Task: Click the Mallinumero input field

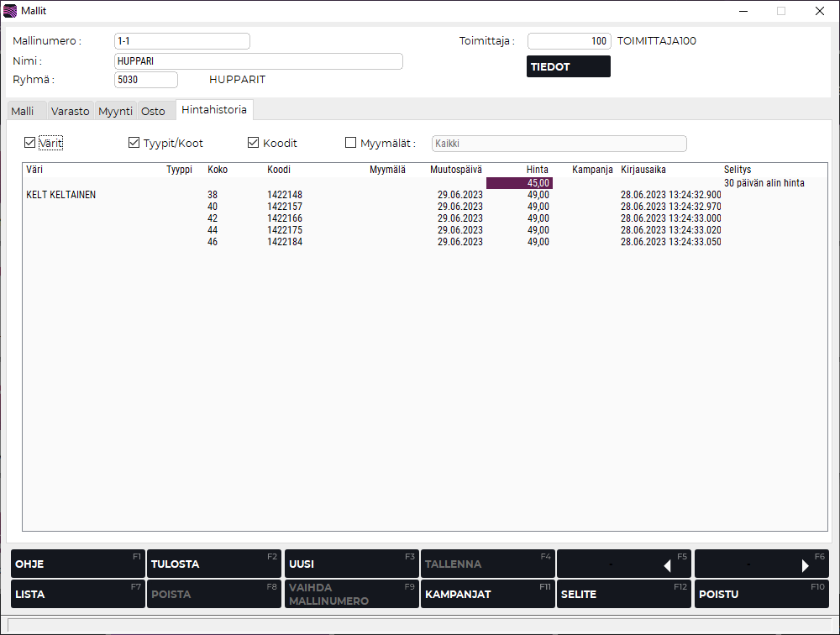Action: point(181,41)
